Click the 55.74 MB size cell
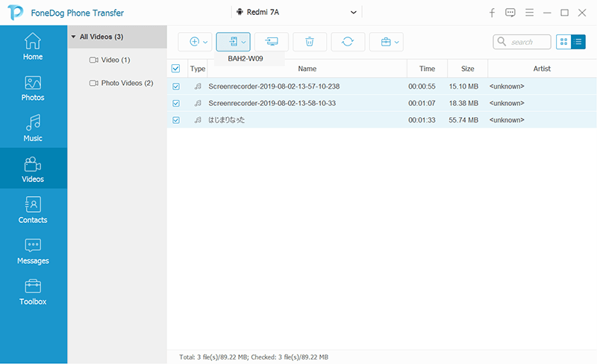597x364 pixels. click(x=463, y=120)
